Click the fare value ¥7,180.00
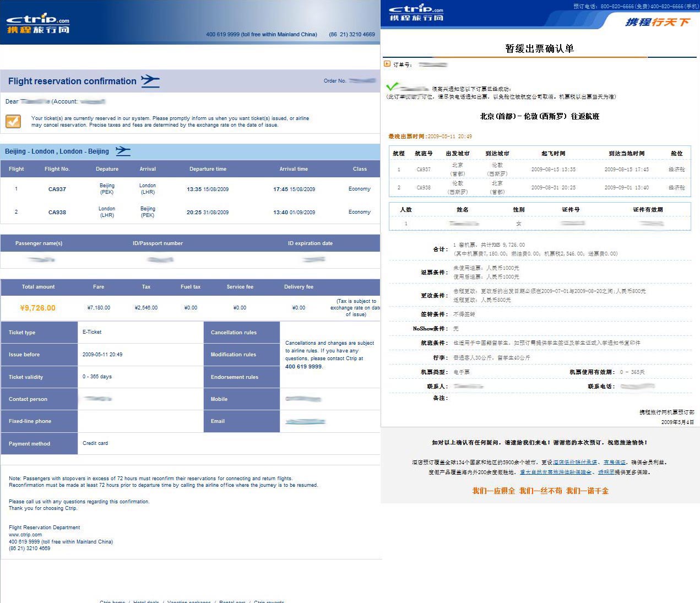 [x=99, y=308]
